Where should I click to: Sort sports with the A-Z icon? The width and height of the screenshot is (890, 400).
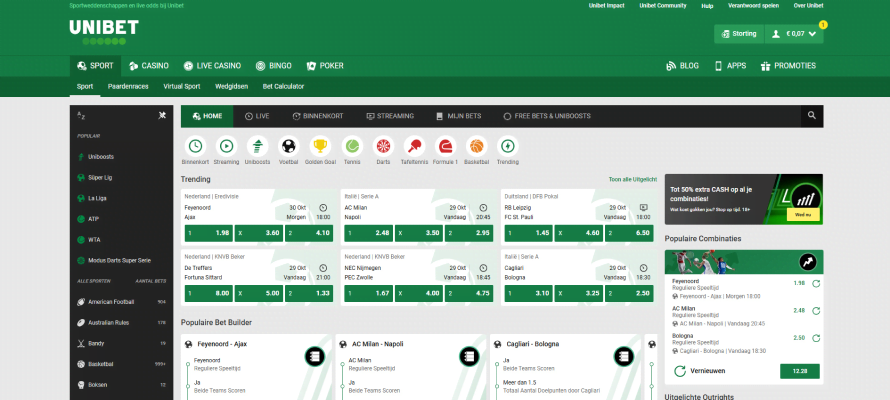pos(81,115)
